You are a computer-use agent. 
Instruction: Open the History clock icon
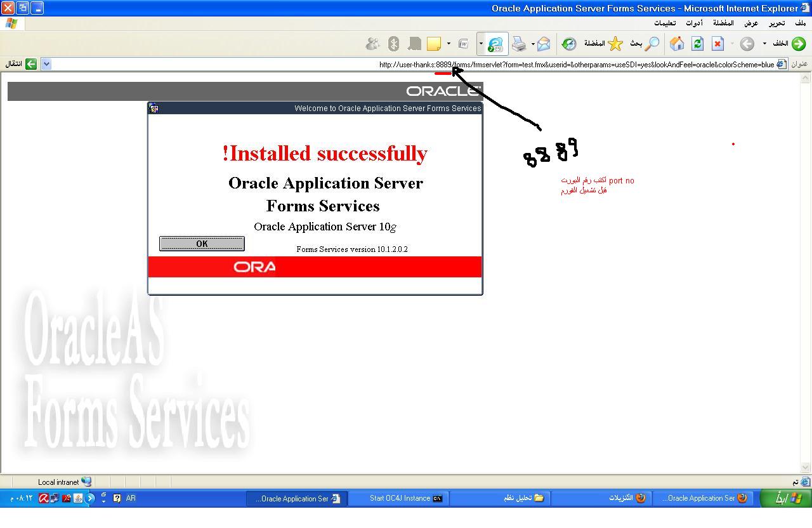coord(569,44)
